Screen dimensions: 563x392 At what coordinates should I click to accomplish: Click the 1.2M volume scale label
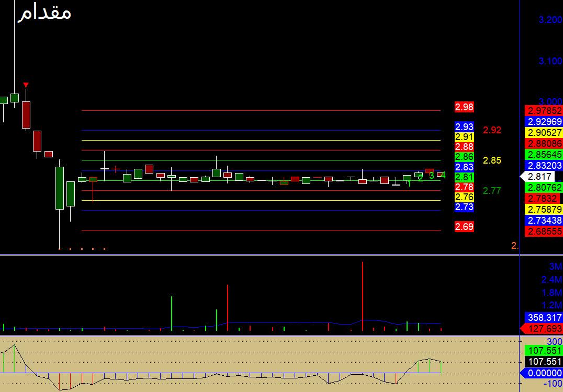click(x=552, y=306)
